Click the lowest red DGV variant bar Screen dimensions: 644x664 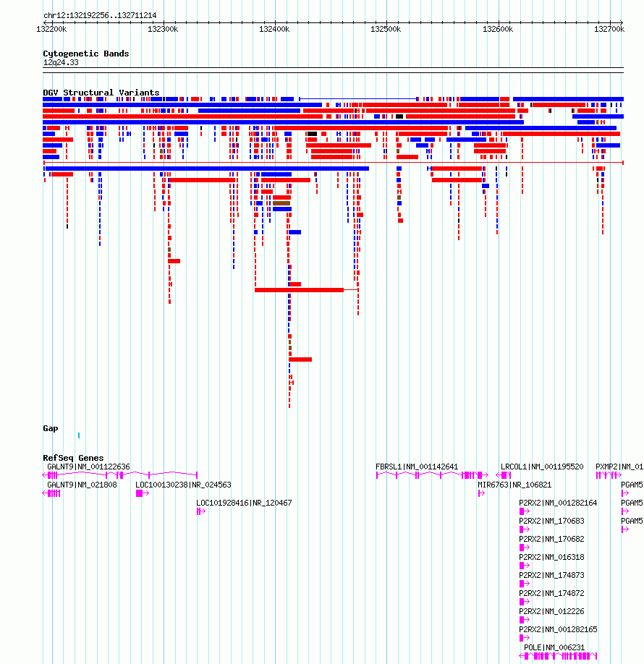(x=289, y=406)
